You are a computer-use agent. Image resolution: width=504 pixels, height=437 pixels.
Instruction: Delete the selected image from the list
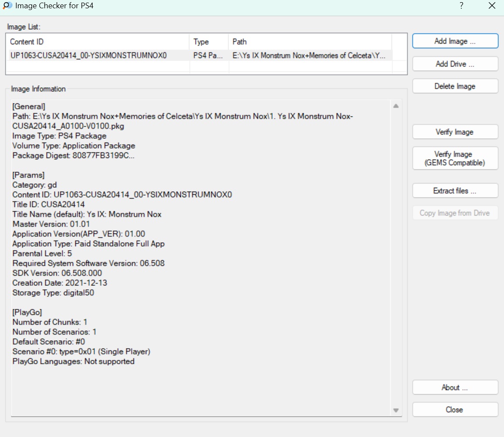(455, 86)
